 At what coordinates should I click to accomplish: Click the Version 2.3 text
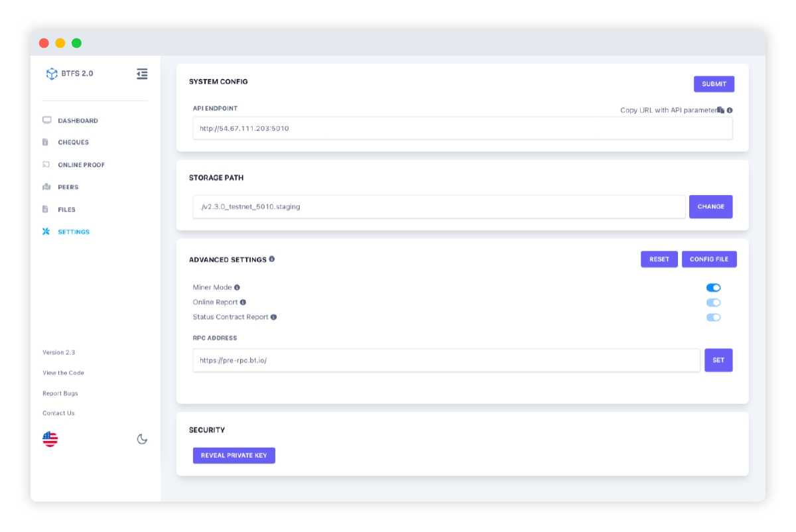pos(59,352)
